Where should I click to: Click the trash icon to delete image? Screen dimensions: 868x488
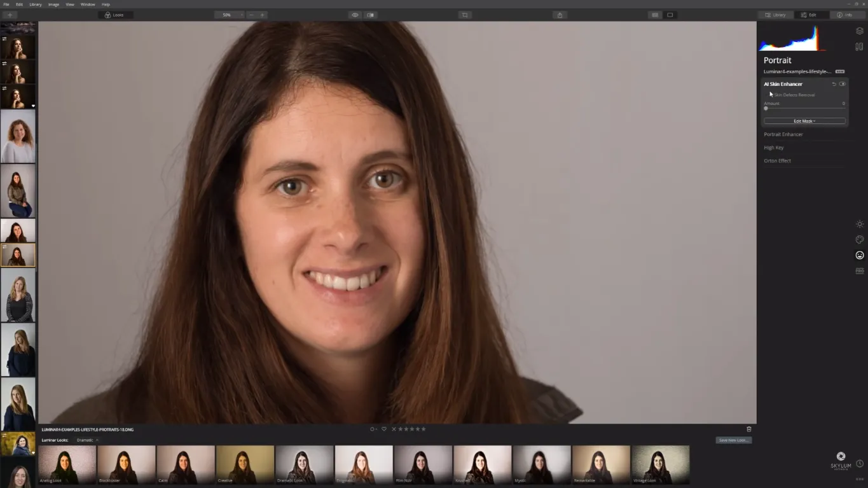pos(748,429)
